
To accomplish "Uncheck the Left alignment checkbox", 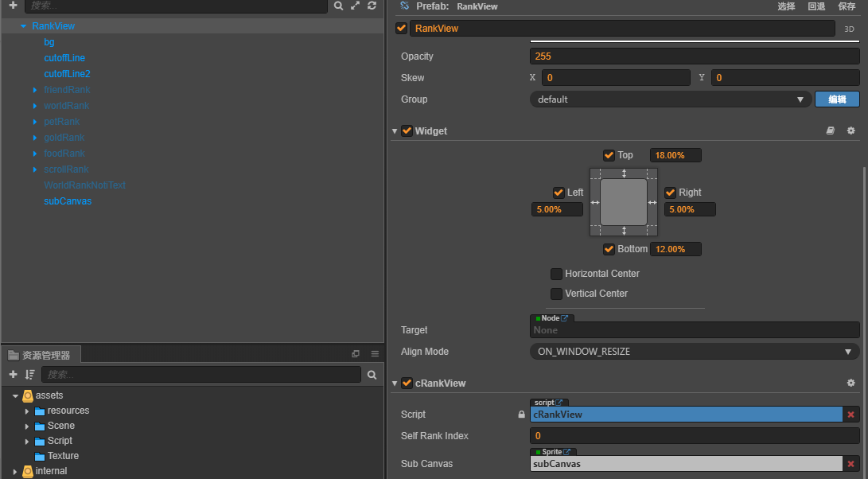I will click(559, 192).
